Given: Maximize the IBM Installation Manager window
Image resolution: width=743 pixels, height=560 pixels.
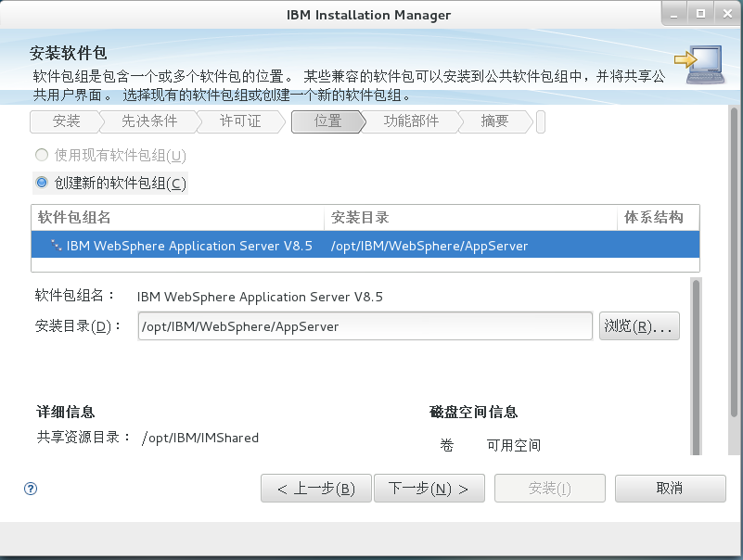Looking at the screenshot, I should click(x=701, y=14).
